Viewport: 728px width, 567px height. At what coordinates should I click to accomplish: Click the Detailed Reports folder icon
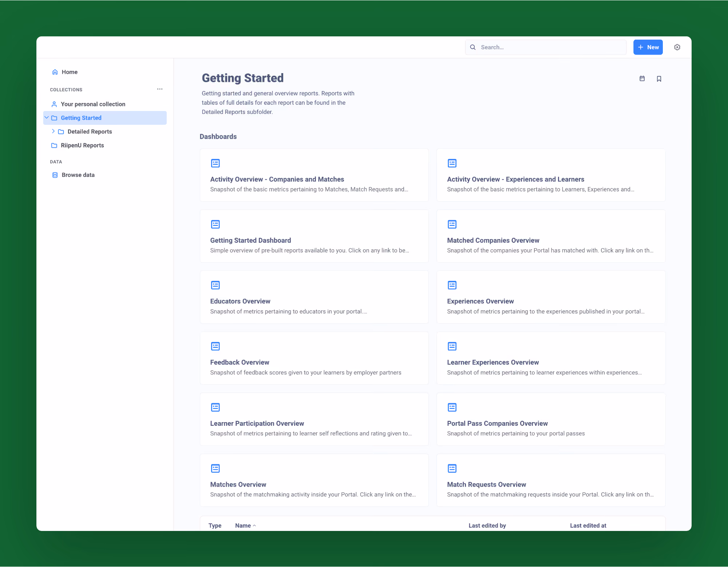pyautogui.click(x=61, y=132)
